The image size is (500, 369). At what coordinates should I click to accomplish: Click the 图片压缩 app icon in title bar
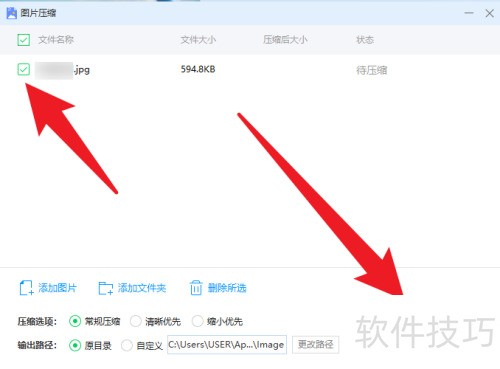pyautogui.click(x=12, y=13)
